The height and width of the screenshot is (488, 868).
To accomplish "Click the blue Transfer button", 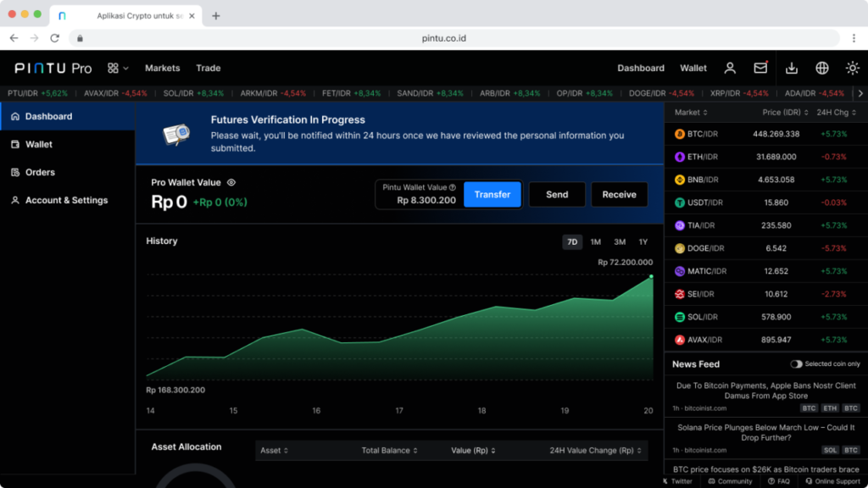I will 492,194.
